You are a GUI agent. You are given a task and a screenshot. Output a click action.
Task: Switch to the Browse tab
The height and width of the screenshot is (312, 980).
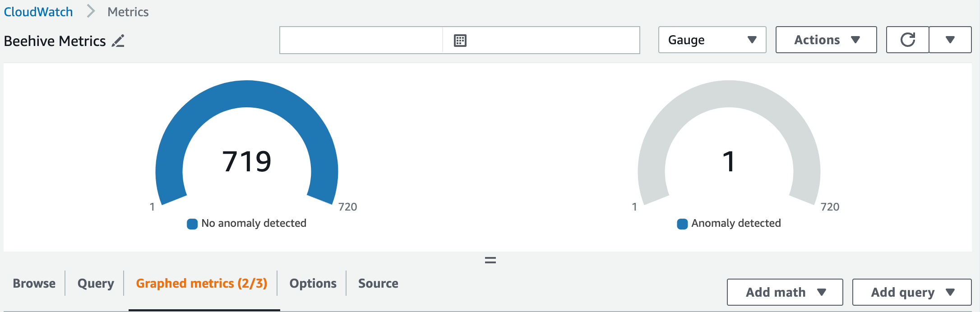tap(34, 283)
